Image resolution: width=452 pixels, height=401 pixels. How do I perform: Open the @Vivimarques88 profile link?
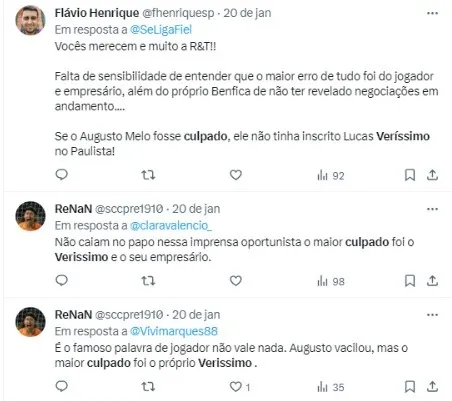(x=174, y=331)
